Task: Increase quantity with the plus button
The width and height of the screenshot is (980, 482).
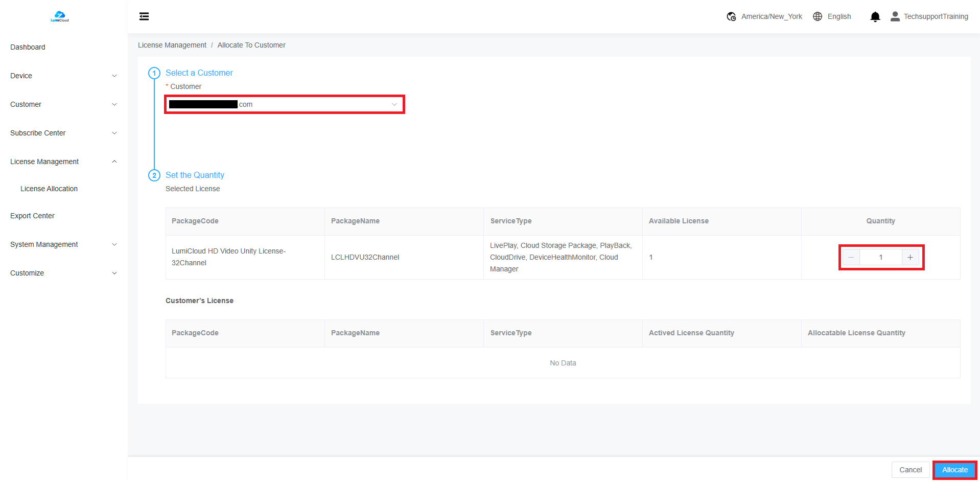Action: [910, 257]
